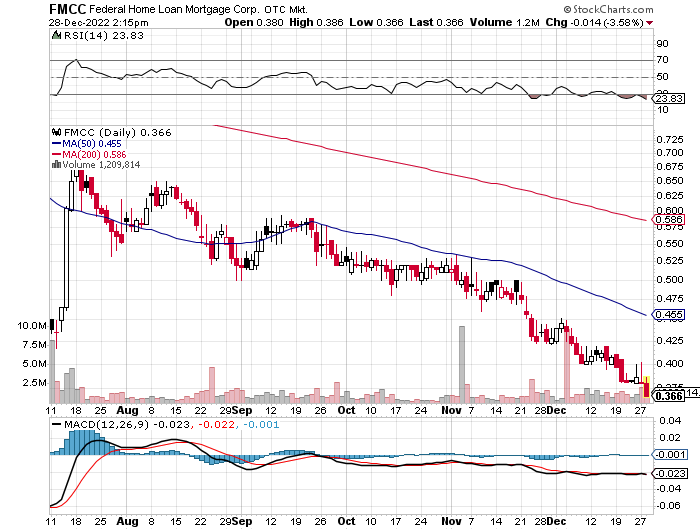
Task: Click the '28-Dec-2022 2:15pm' date stamp
Action: click(x=99, y=22)
